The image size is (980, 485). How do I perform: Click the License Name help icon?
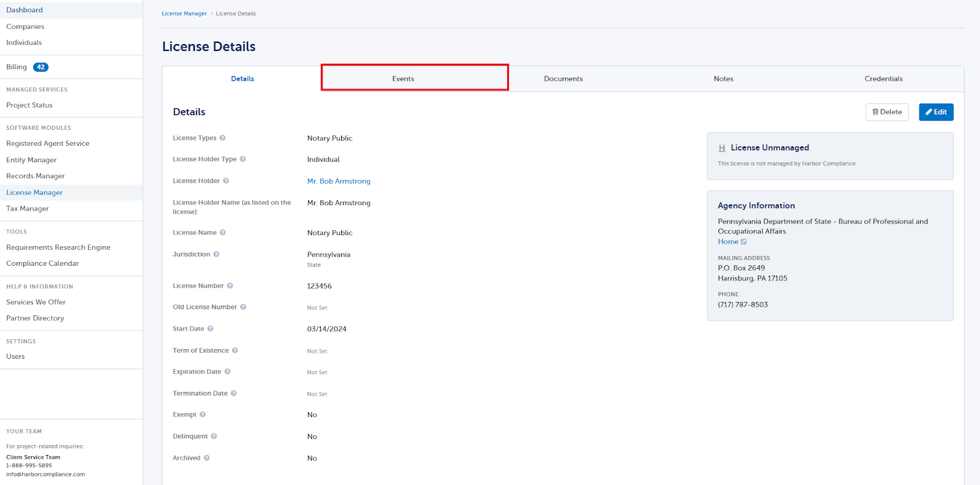pyautogui.click(x=223, y=233)
